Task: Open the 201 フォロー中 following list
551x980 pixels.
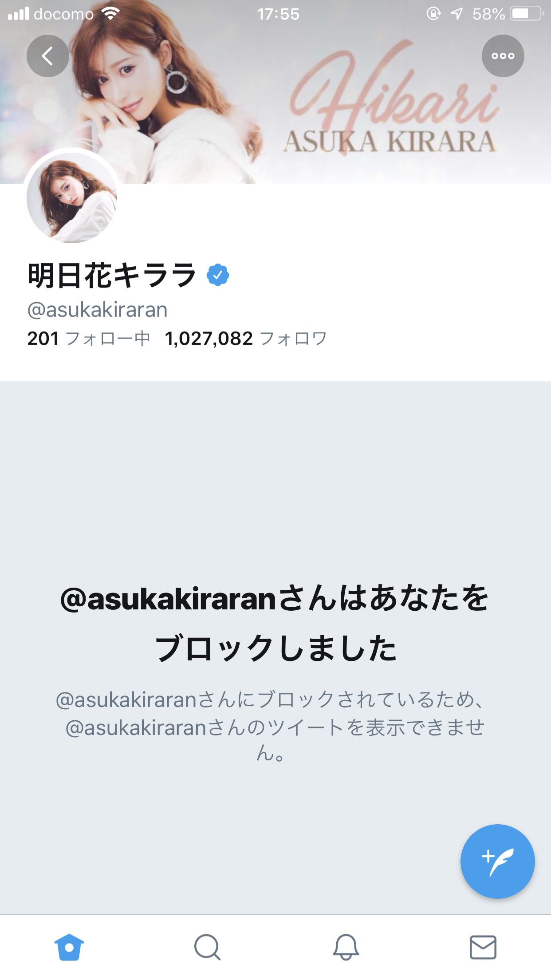Action: coord(88,339)
